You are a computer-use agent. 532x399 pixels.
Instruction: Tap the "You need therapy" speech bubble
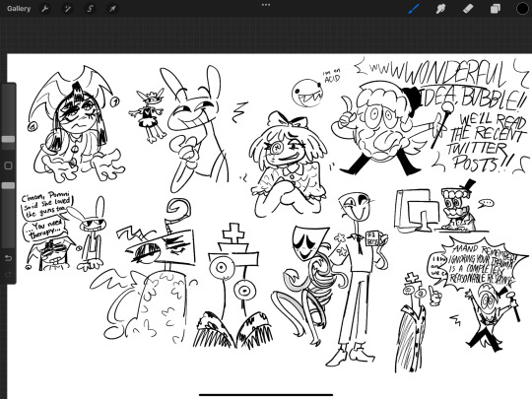tap(44, 230)
